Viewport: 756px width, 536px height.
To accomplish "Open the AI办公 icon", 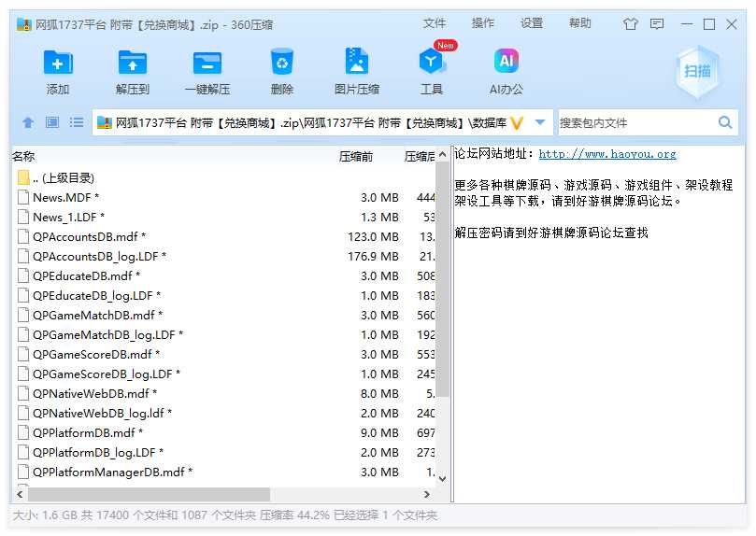I will pos(506,61).
